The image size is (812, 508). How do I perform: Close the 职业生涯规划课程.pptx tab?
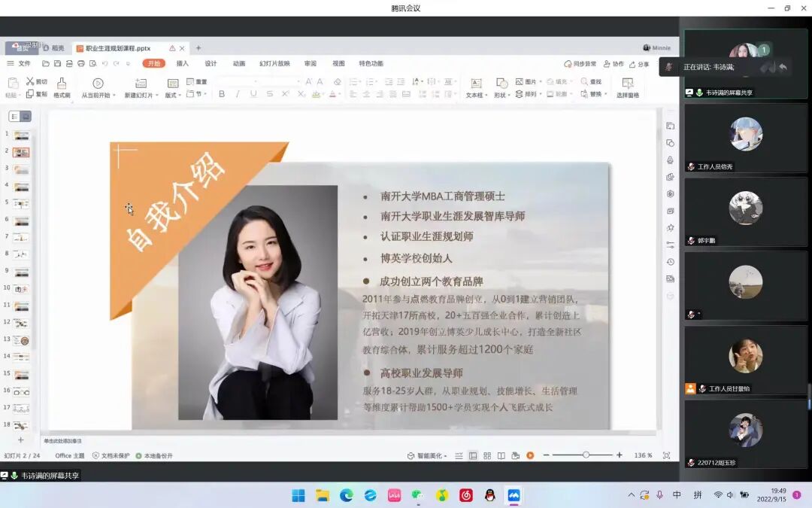click(x=182, y=48)
